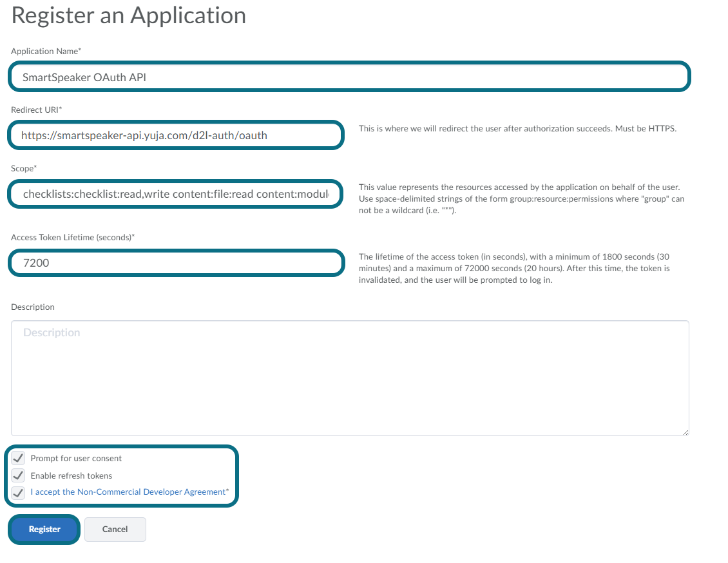Click the Redirect URI label
The width and height of the screenshot is (728, 563).
(32, 110)
